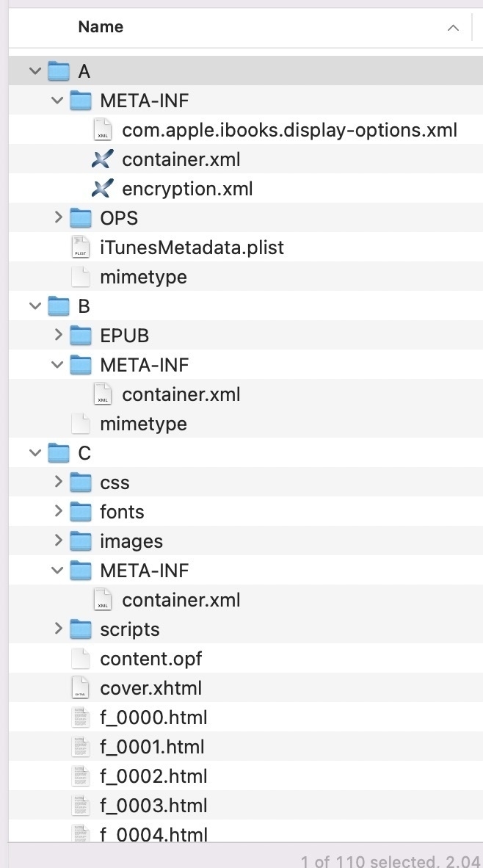Expand the EPUB folder in B
Viewport: 483px width, 868px height.
coord(58,335)
